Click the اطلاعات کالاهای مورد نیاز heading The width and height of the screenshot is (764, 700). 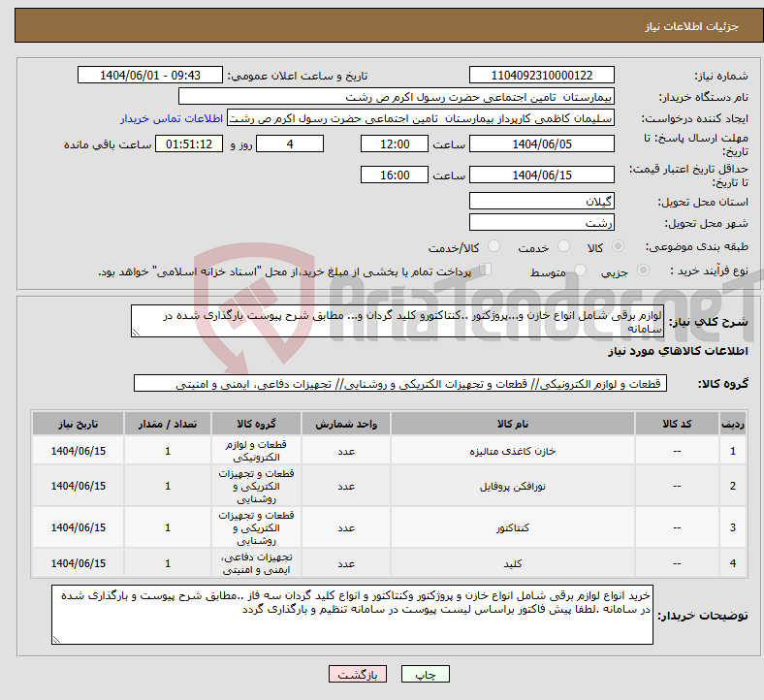pyautogui.click(x=678, y=351)
